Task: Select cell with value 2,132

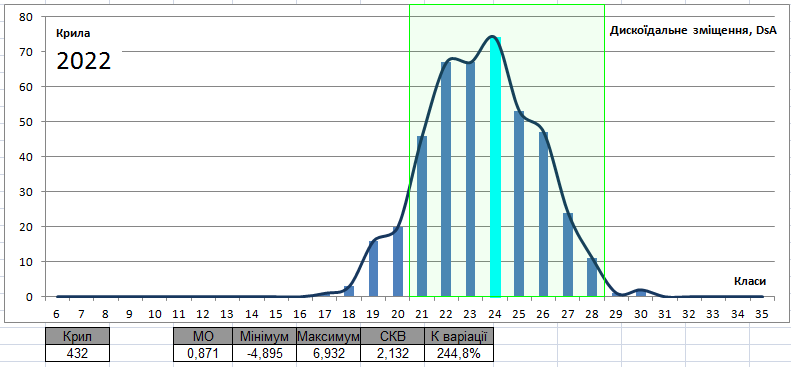Action: point(392,353)
